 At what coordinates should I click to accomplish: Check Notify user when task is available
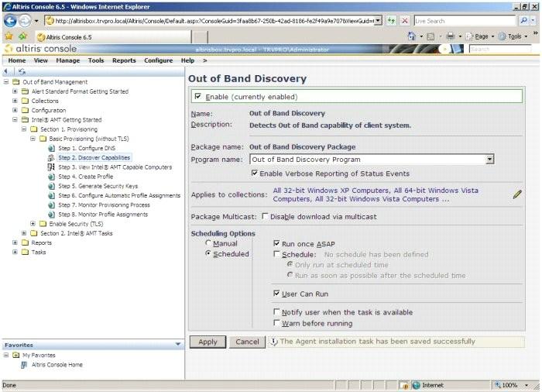[x=276, y=311]
